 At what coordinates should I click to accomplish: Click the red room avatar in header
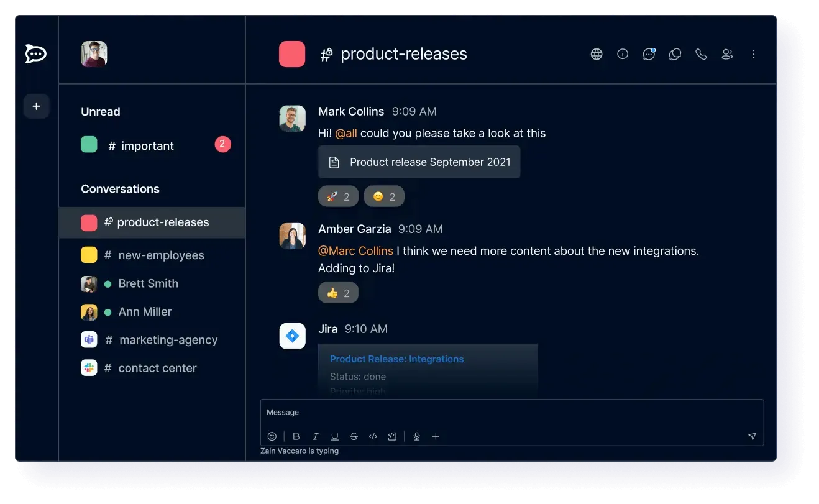coord(292,54)
